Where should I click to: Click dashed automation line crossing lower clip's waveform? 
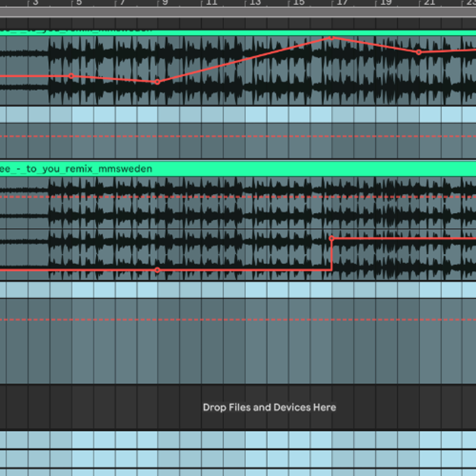pos(238,197)
